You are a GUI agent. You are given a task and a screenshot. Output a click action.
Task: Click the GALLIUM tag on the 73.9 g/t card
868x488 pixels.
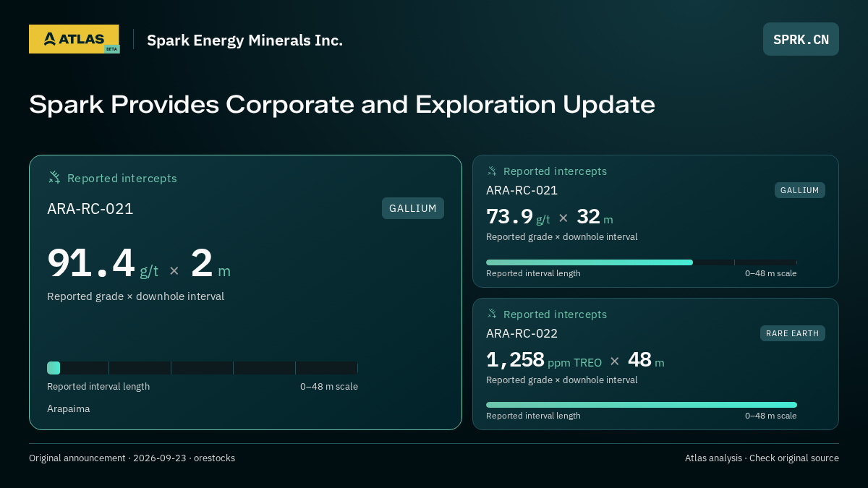(x=800, y=190)
